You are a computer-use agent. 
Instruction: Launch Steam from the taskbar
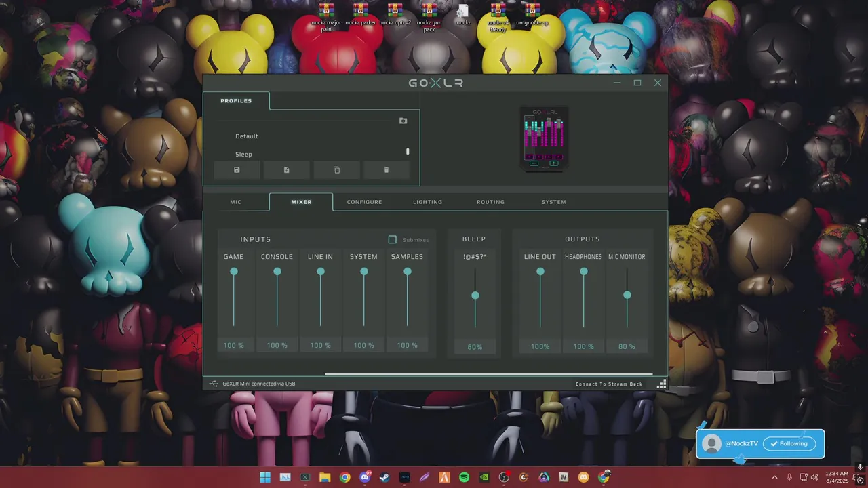point(384,477)
